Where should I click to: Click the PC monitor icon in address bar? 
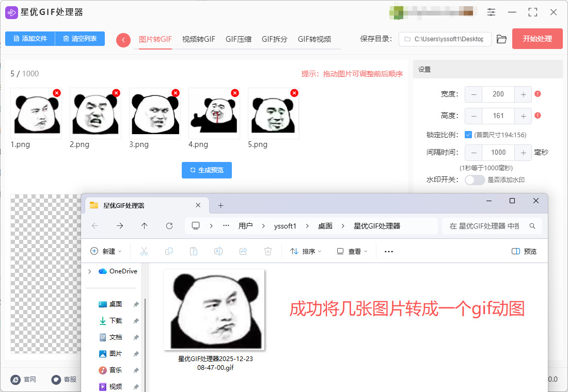tap(196, 226)
